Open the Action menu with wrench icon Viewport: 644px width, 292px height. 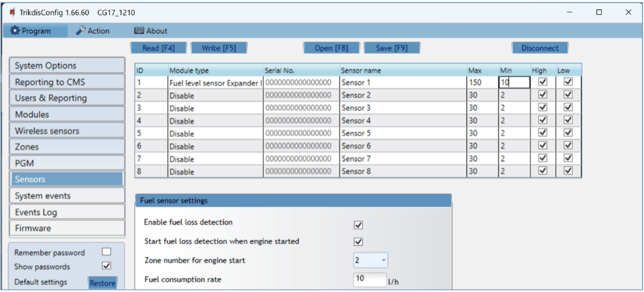(x=92, y=31)
